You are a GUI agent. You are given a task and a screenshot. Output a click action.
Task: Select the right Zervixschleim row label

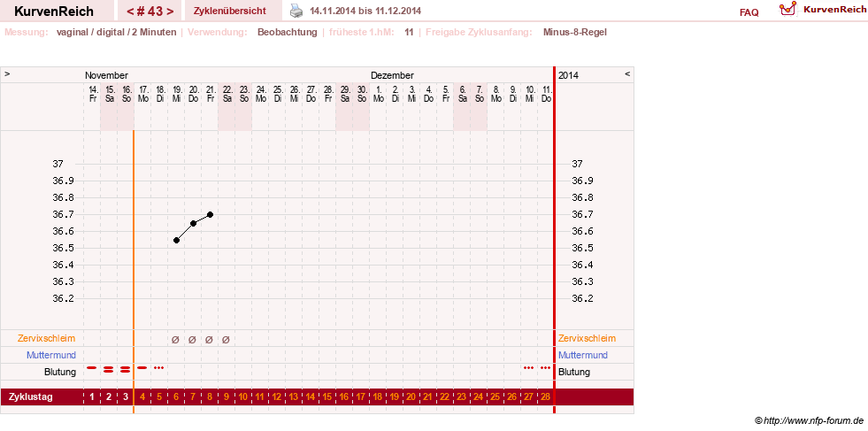[x=587, y=338]
